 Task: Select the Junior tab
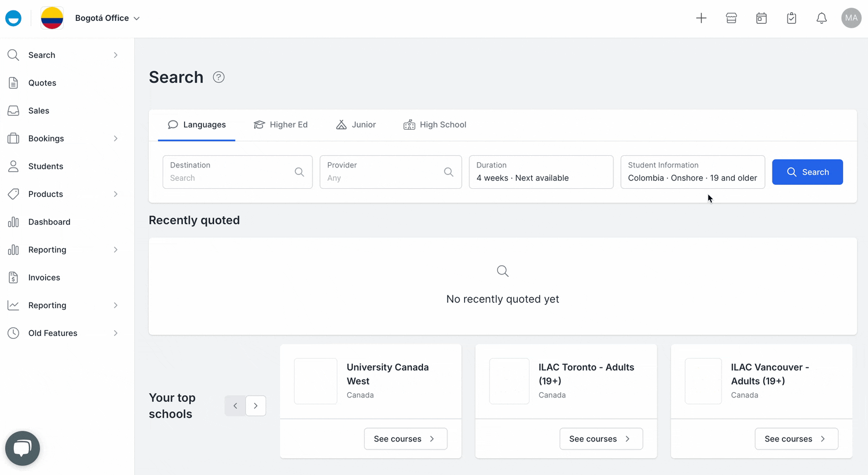click(356, 125)
